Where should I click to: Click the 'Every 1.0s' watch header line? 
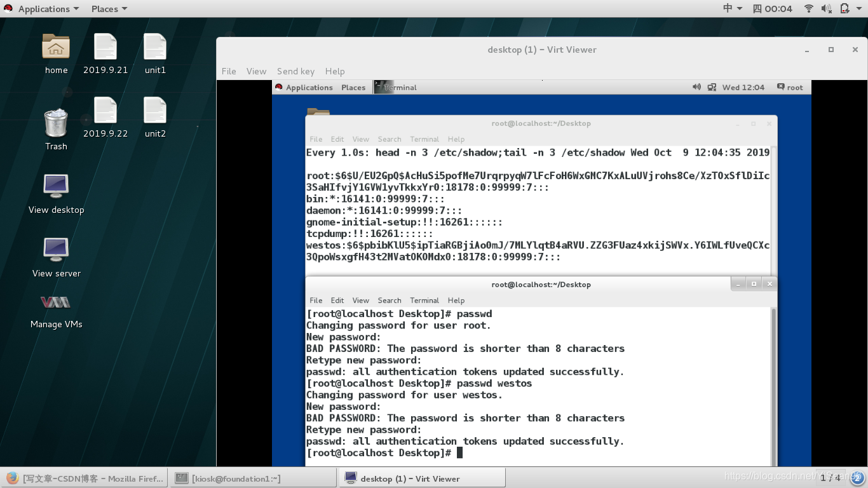(538, 152)
